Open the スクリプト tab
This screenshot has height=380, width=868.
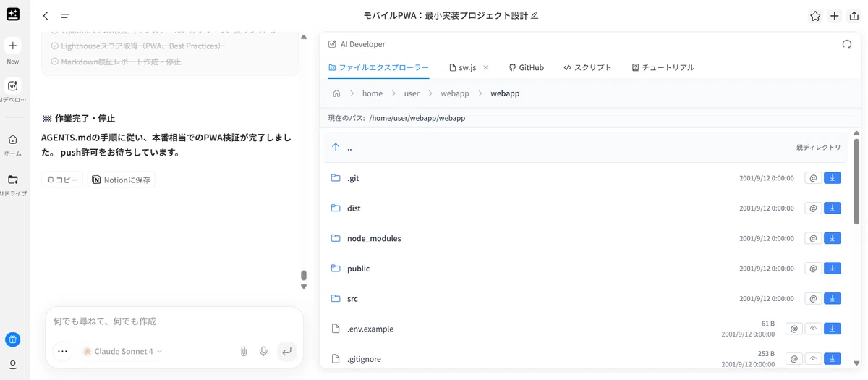click(587, 67)
